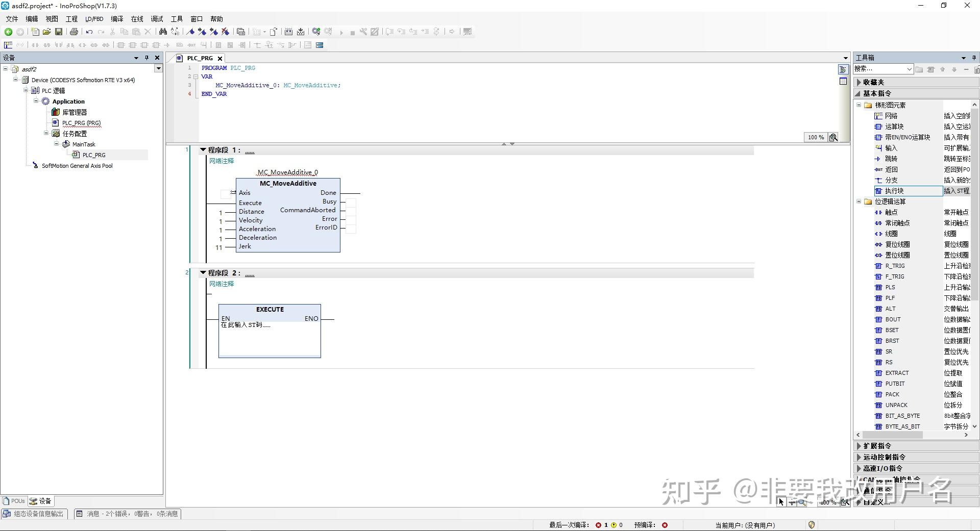Open the 帮助 menu
Screen dimensions: 980x531
pos(216,19)
